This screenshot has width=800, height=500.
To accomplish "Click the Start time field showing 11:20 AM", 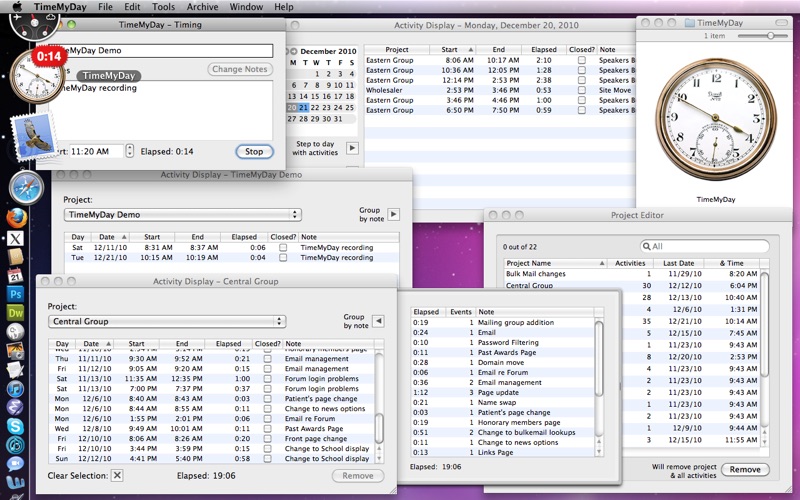I will [x=95, y=152].
